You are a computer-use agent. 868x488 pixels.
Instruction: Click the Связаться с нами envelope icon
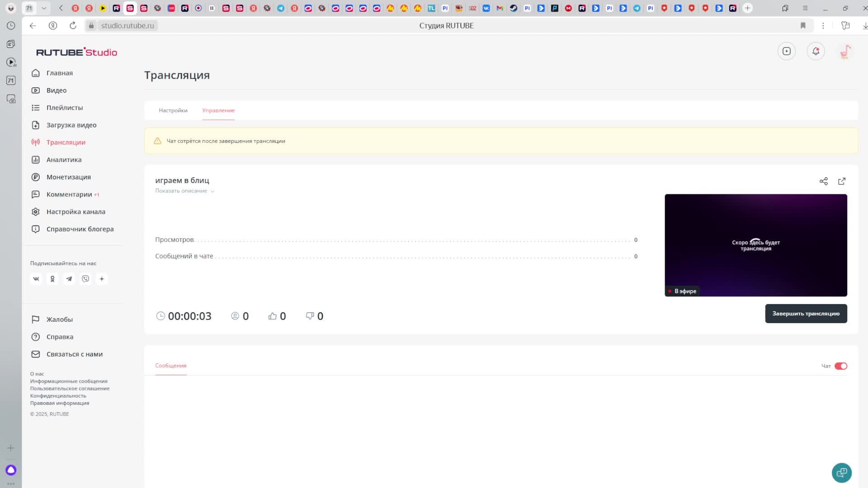point(36,354)
